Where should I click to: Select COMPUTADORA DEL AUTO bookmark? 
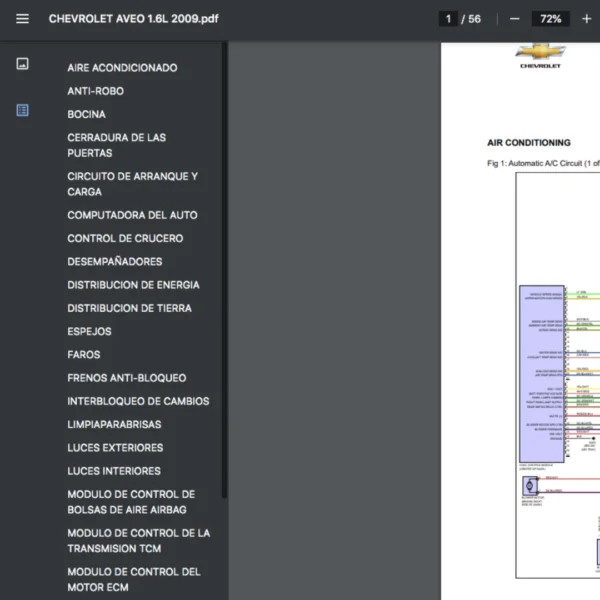coord(132,215)
